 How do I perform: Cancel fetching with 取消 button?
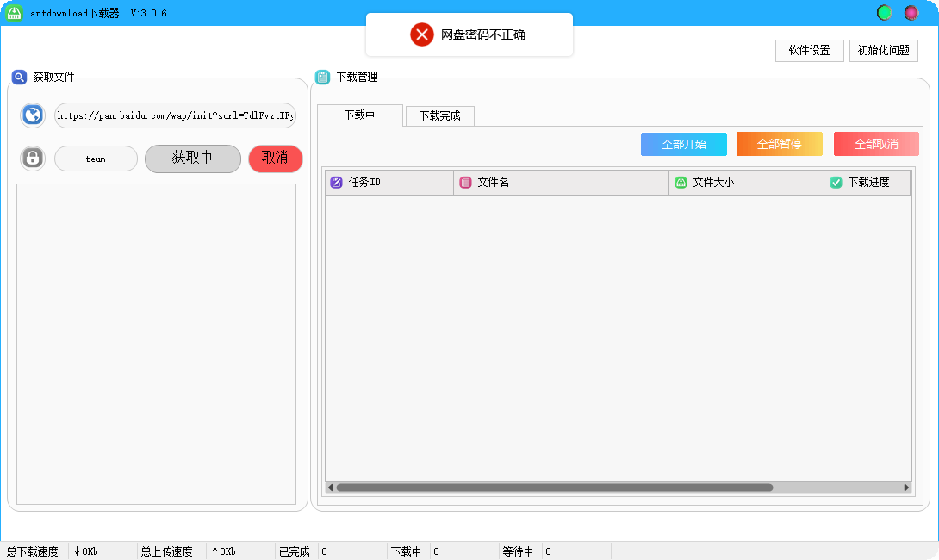[x=276, y=159]
